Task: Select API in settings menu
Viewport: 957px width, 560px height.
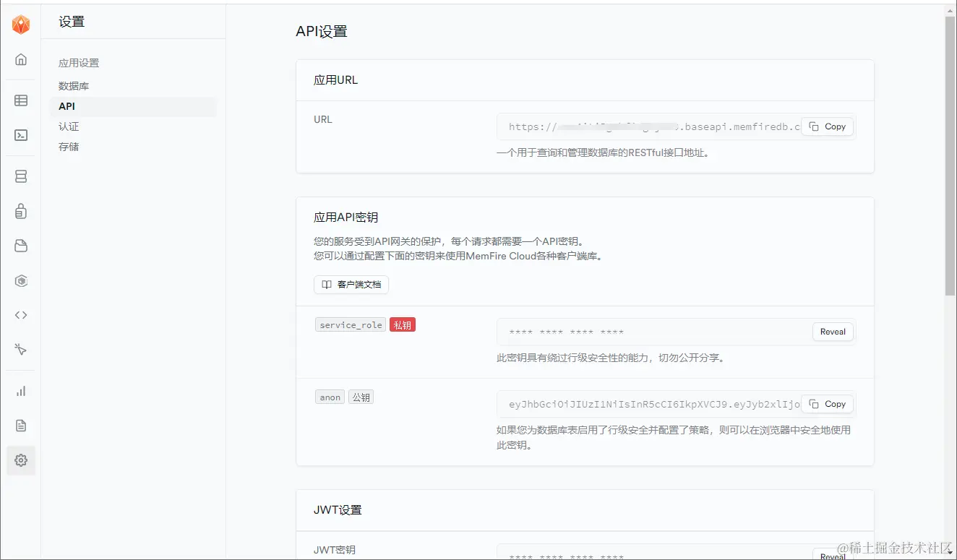Action: (133, 106)
